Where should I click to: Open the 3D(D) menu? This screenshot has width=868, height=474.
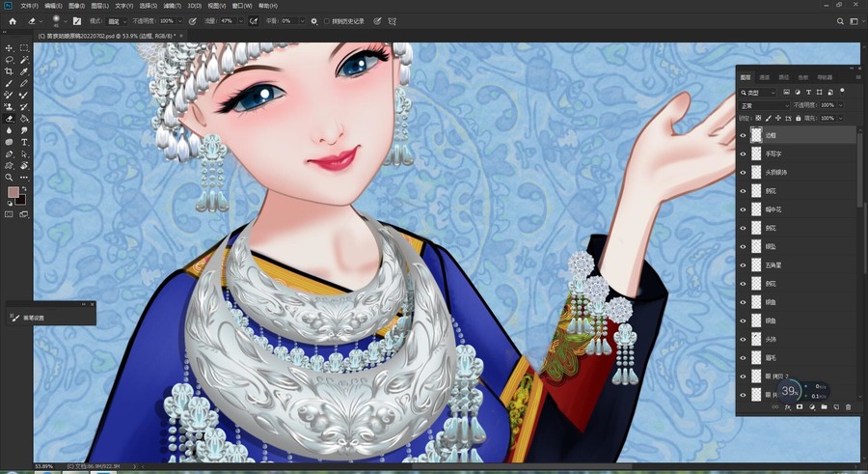pos(194,6)
